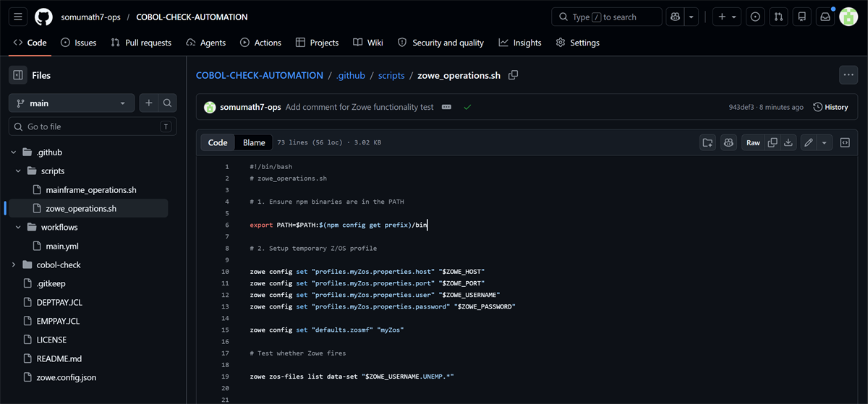Viewport: 868px width, 404px height.
Task: Open the .github breadcrumb link
Action: click(x=349, y=75)
